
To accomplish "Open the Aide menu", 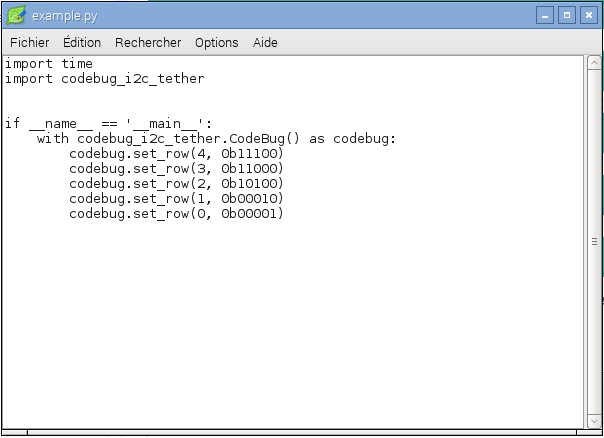I will pos(265,42).
